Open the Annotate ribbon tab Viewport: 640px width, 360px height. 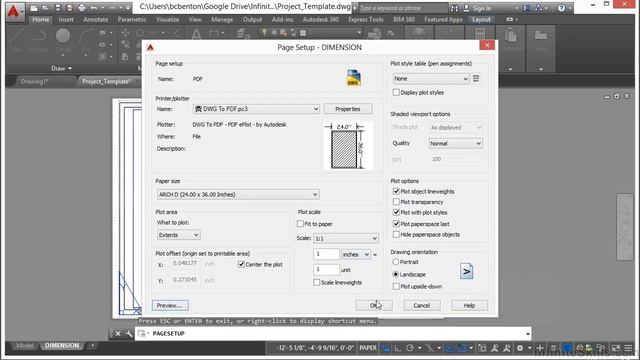(x=96, y=19)
